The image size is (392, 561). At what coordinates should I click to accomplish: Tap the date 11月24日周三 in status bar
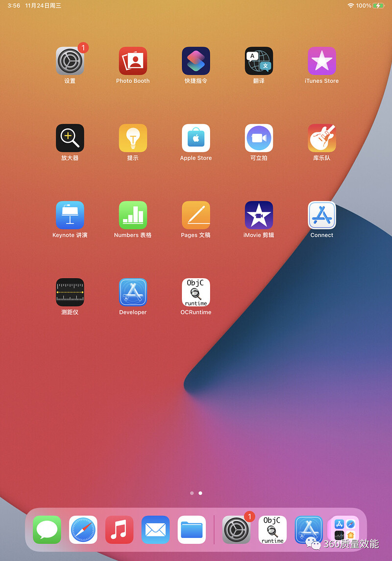pyautogui.click(x=43, y=6)
